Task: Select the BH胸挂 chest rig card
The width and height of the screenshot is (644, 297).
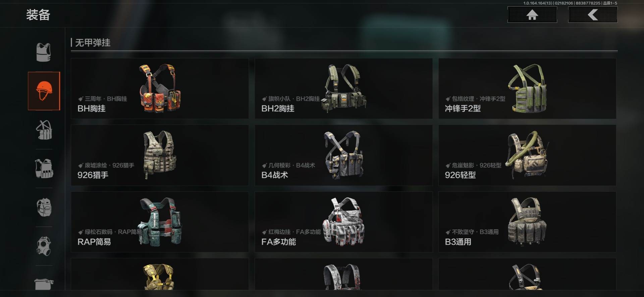Action: [x=160, y=88]
